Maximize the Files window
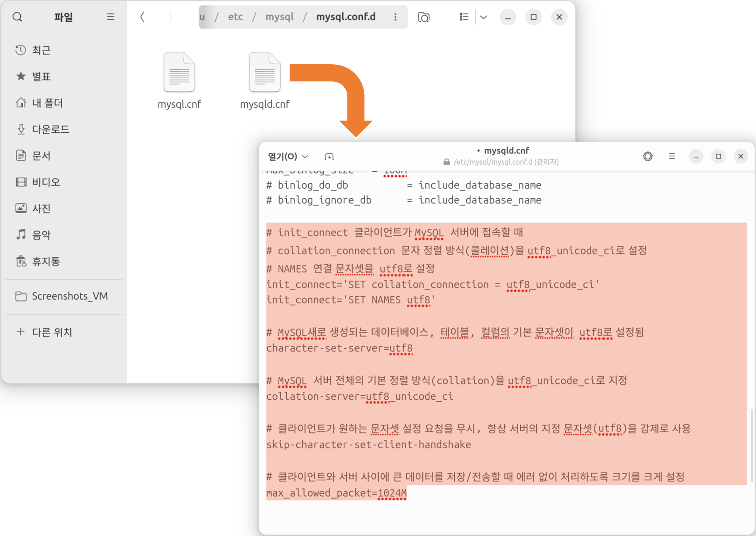This screenshot has width=756, height=536. click(x=533, y=17)
